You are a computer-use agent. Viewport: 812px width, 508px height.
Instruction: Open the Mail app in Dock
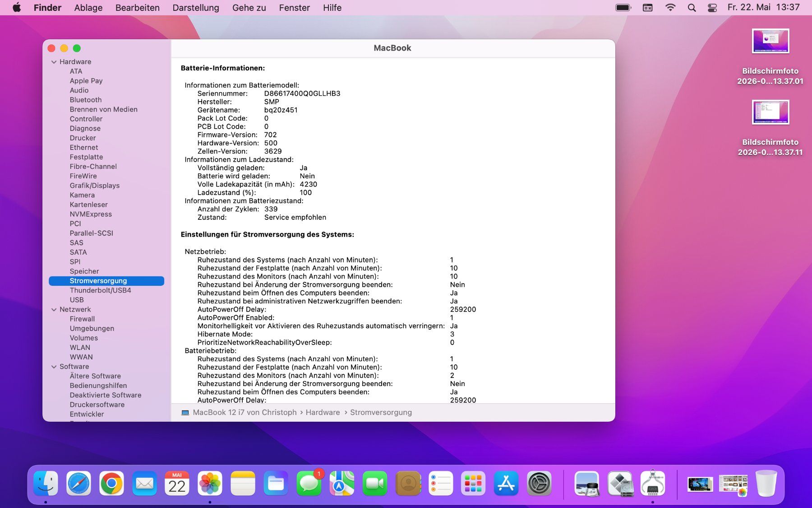pyautogui.click(x=144, y=484)
